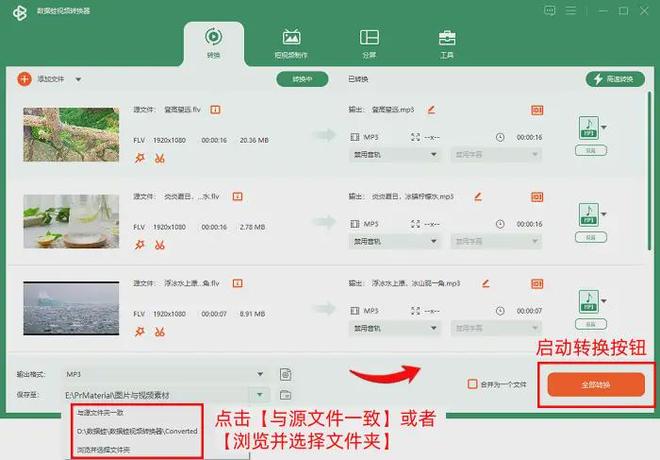Rename first output file with pencil icon

pyautogui.click(x=431, y=110)
